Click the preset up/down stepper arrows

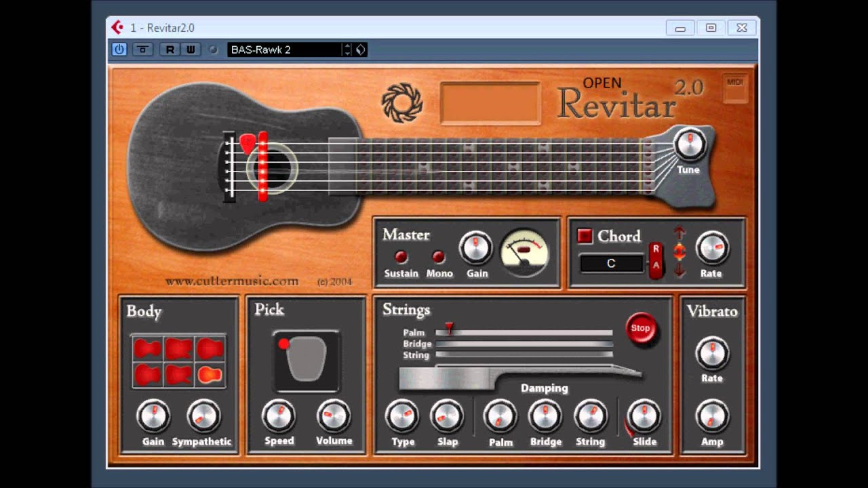[347, 49]
